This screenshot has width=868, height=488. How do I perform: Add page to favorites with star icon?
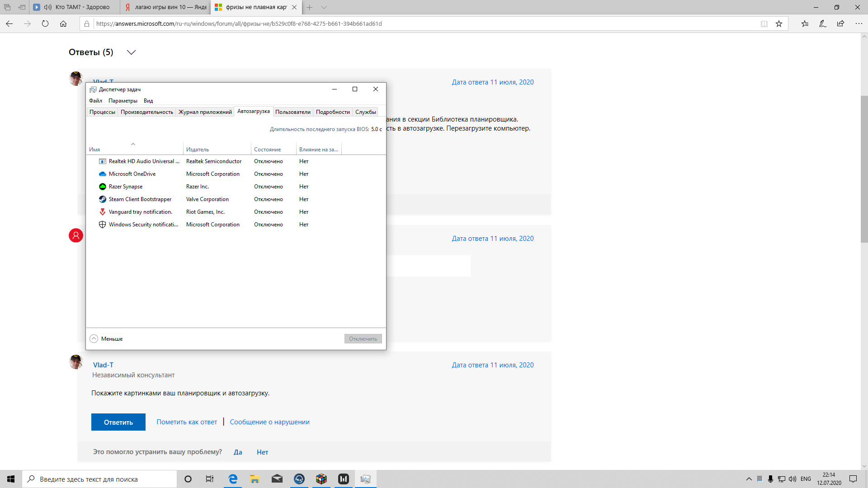[x=779, y=24]
